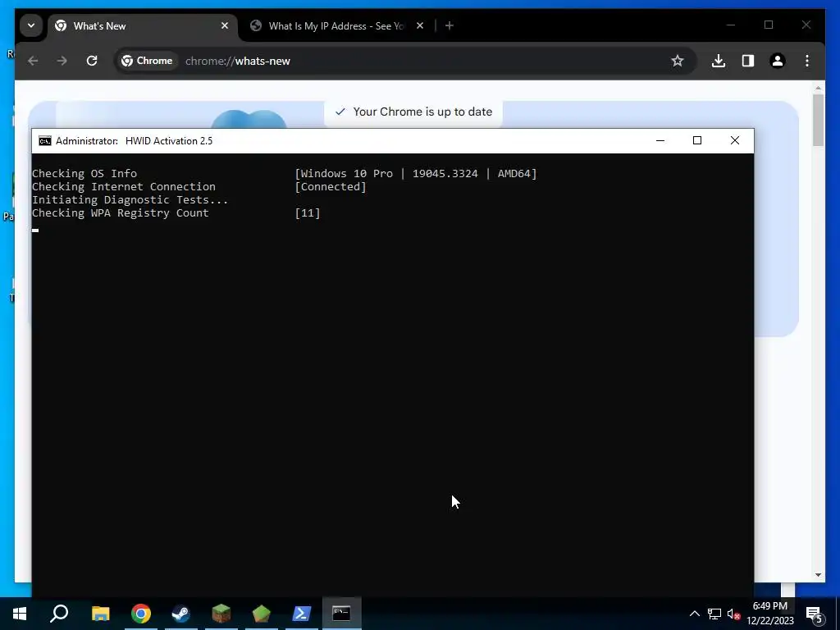The width and height of the screenshot is (840, 630).
Task: Open the Windows Start menu
Action: pos(20,614)
